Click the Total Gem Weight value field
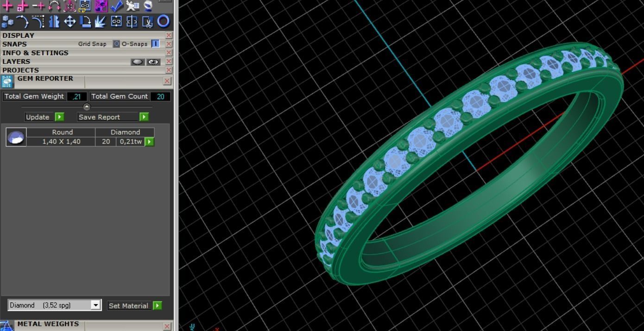 pyautogui.click(x=77, y=96)
